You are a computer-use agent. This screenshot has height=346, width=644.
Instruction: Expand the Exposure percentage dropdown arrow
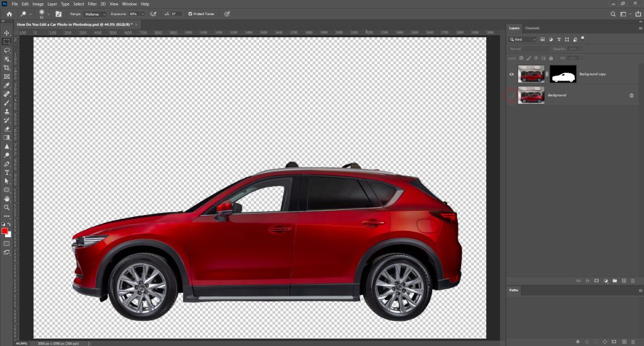coord(143,13)
